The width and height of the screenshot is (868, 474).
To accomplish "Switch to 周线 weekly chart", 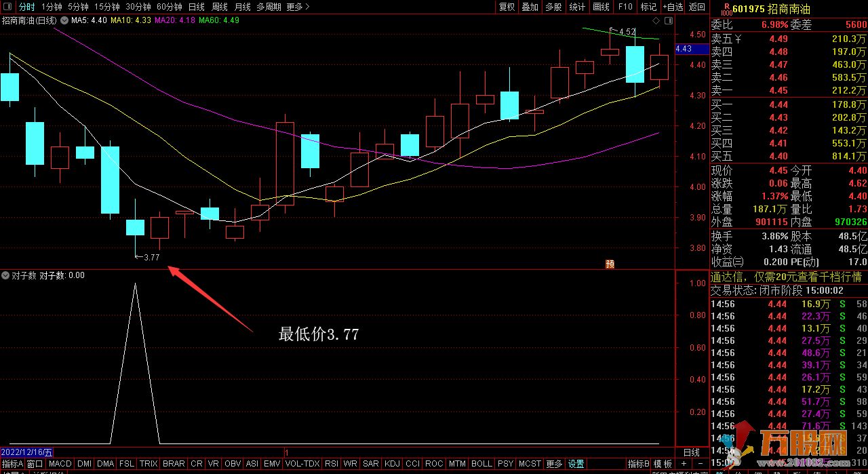I will pos(220,7).
